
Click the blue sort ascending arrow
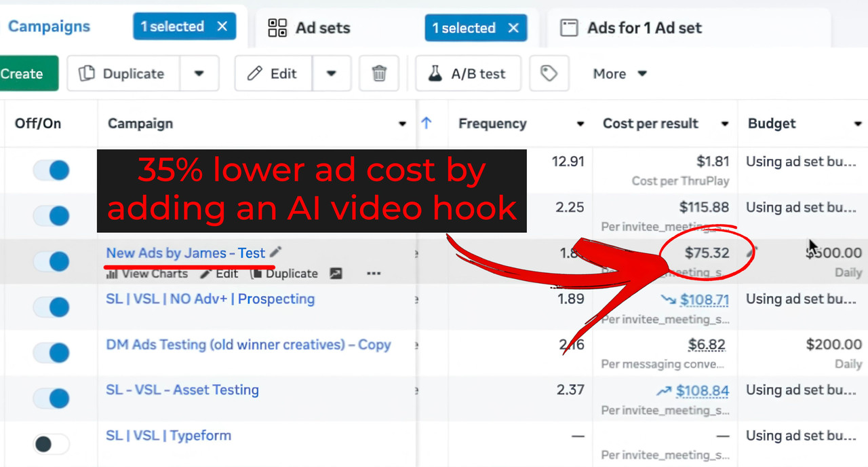coord(427,123)
